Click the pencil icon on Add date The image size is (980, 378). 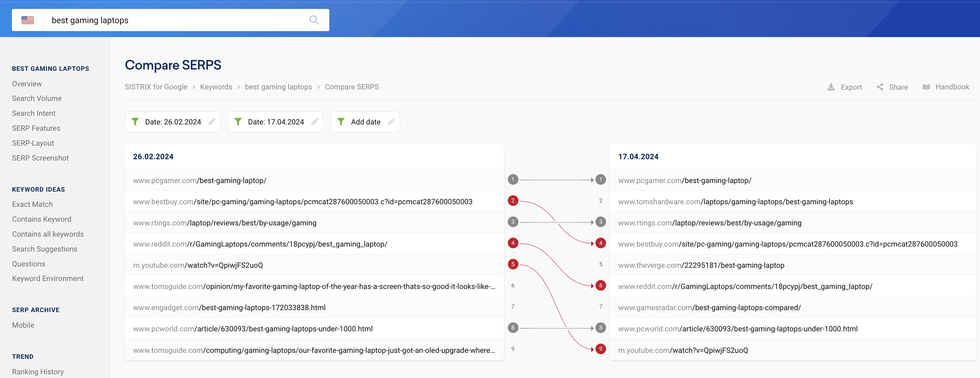tap(391, 122)
